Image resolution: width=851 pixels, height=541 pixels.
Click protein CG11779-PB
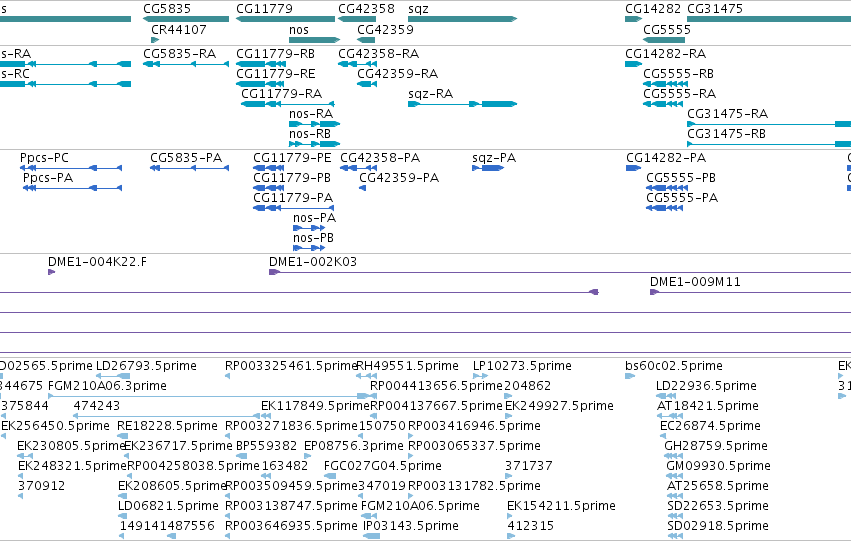(269, 188)
